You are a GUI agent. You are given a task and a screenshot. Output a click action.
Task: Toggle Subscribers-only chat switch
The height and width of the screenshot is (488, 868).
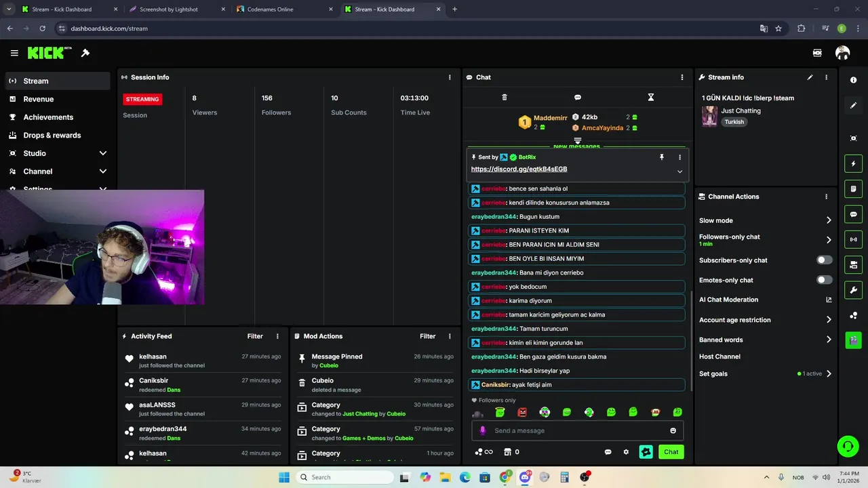pos(824,260)
